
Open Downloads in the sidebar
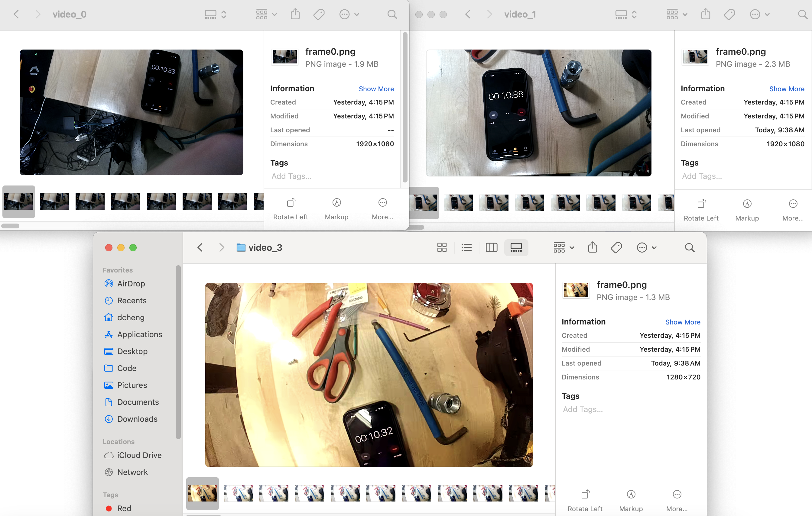[x=137, y=419]
